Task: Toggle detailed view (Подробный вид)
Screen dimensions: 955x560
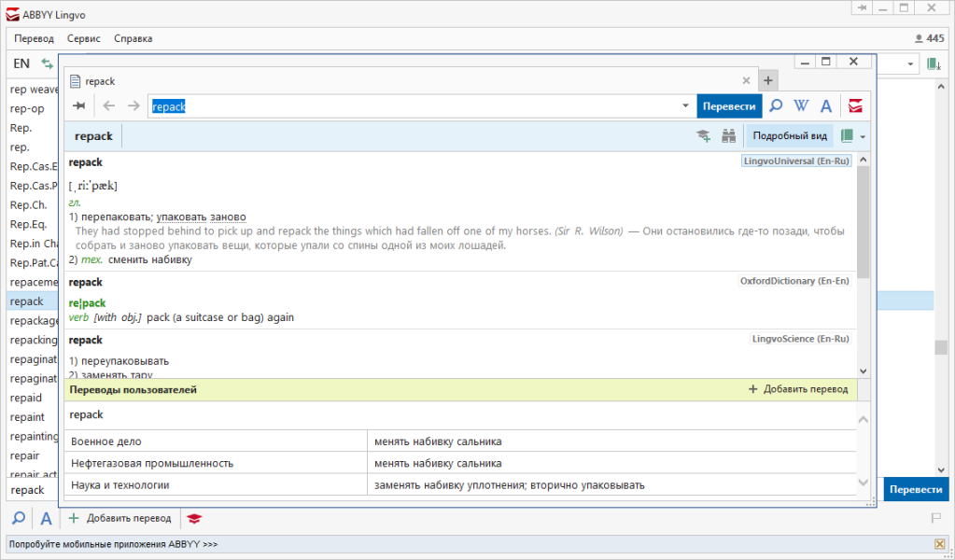Action: pyautogui.click(x=790, y=135)
